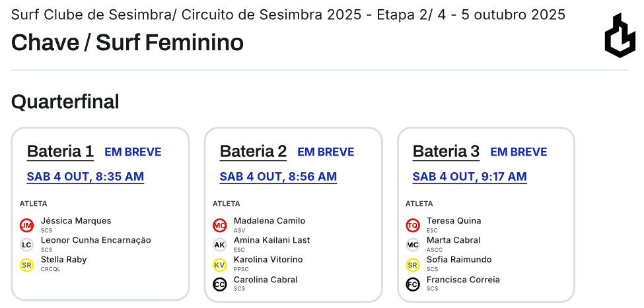Select athlete name Marta Cabral
The width and height of the screenshot is (644, 308).
453,240
